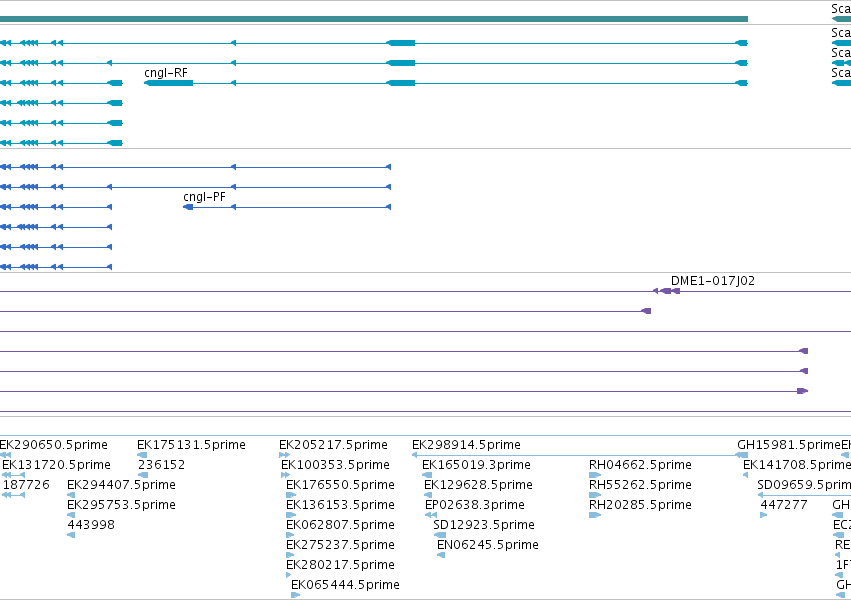Click the blue exon glyph under cngl-PF label
This screenshot has width=851, height=600.
188,207
